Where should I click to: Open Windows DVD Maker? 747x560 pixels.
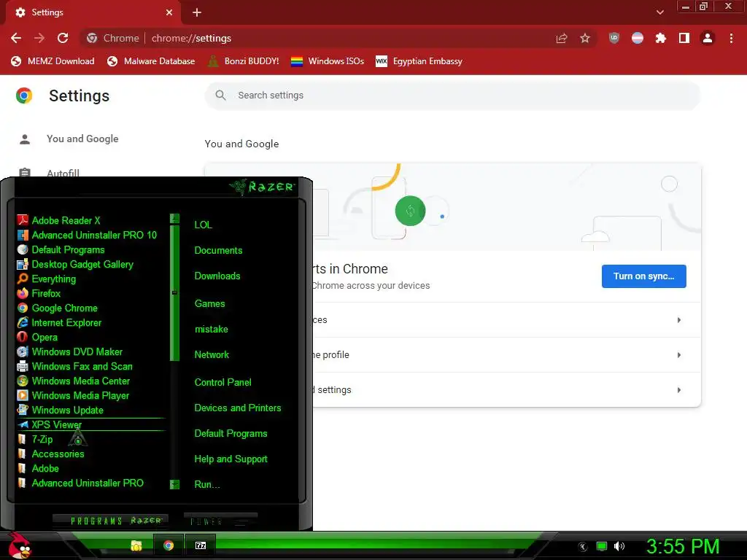pos(69,352)
